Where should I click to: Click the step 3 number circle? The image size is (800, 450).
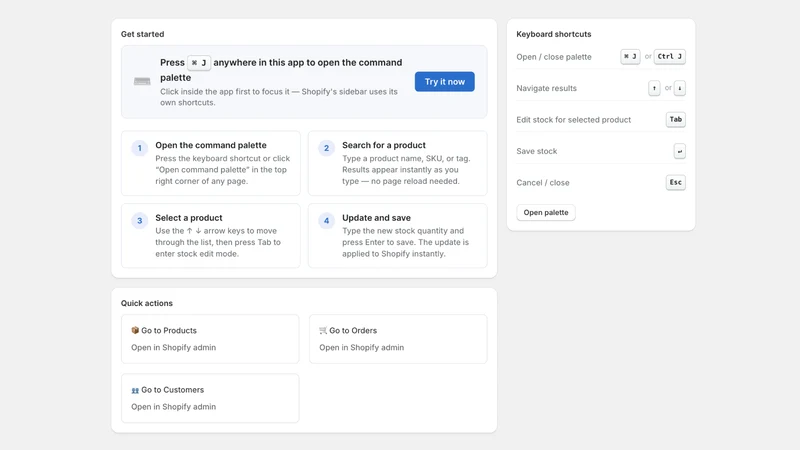139,221
